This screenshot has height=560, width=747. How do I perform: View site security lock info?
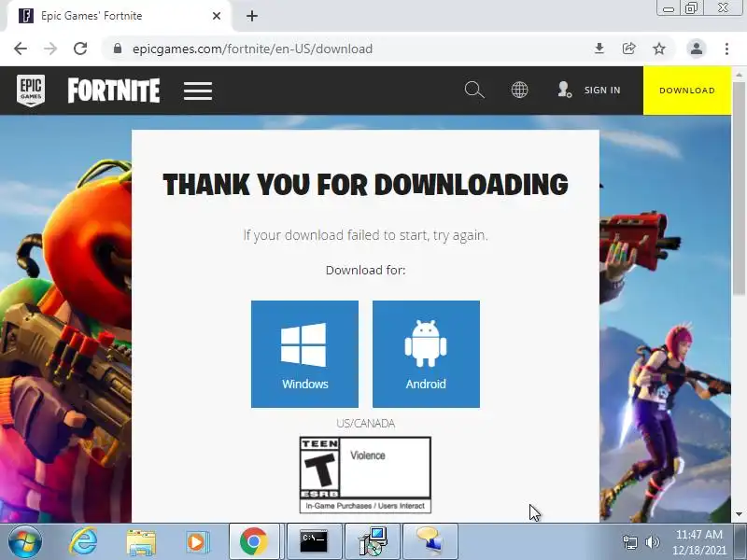tap(118, 49)
